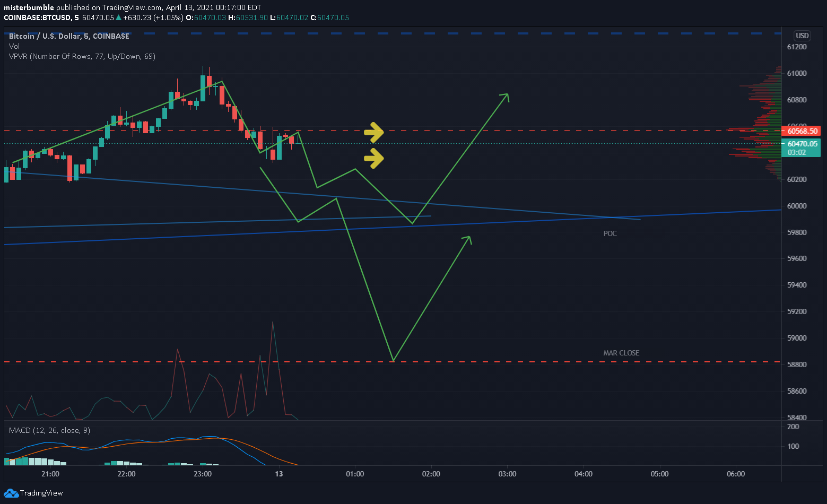Click the 58400 price axis label
The image size is (827, 504).
(x=797, y=418)
